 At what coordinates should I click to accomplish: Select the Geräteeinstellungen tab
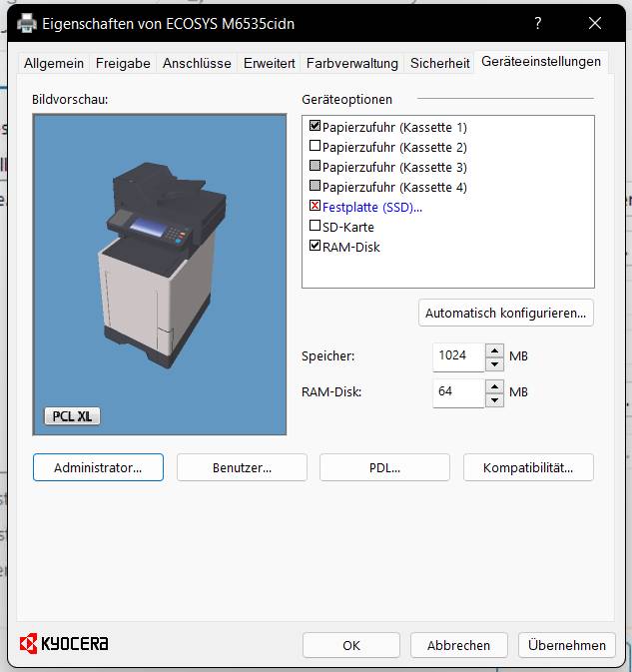pos(541,62)
